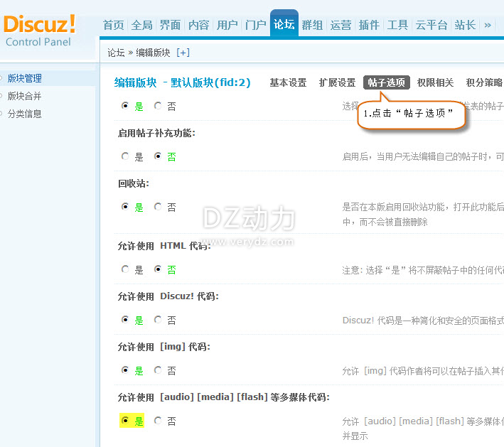Open the 工具 top menu

397,25
